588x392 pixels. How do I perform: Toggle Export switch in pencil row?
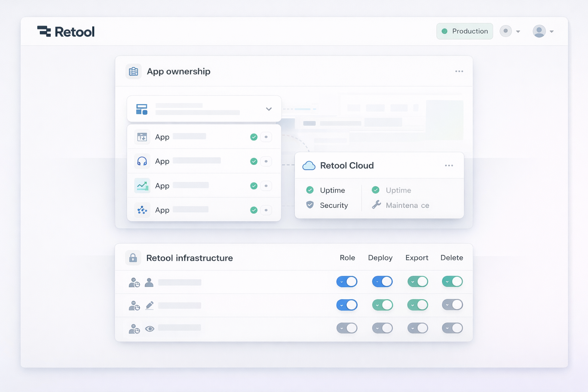coord(418,305)
